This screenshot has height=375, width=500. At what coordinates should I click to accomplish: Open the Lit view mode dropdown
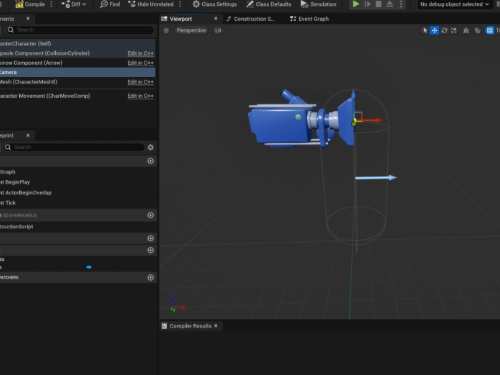[218, 30]
